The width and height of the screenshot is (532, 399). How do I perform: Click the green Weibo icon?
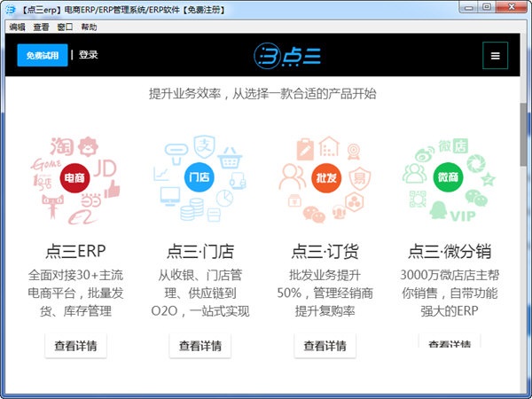click(x=425, y=154)
